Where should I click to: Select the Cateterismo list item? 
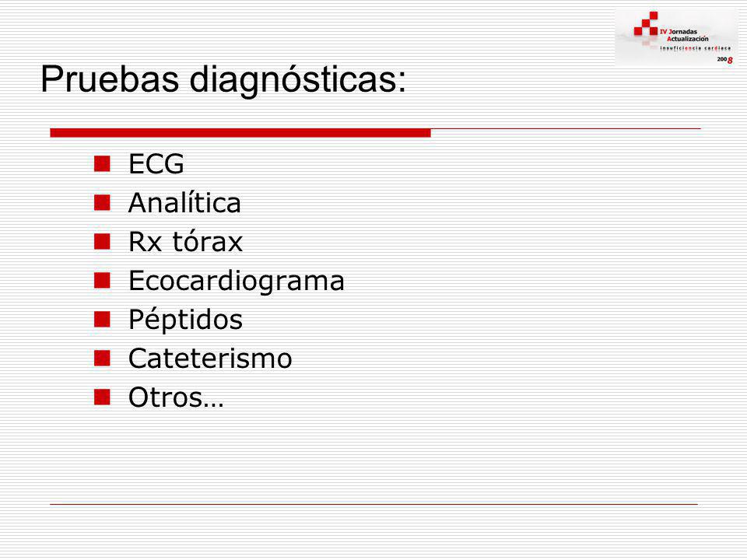click(210, 358)
